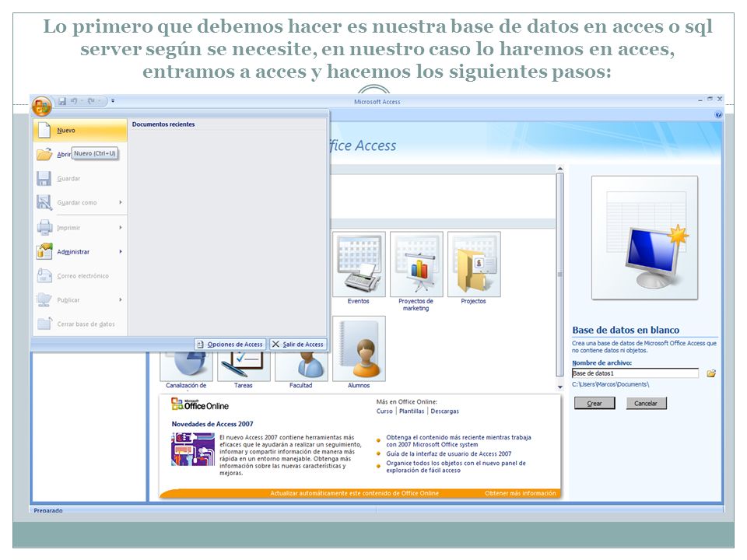
Task: Select Cerrar base de datos entry
Action: 80,324
